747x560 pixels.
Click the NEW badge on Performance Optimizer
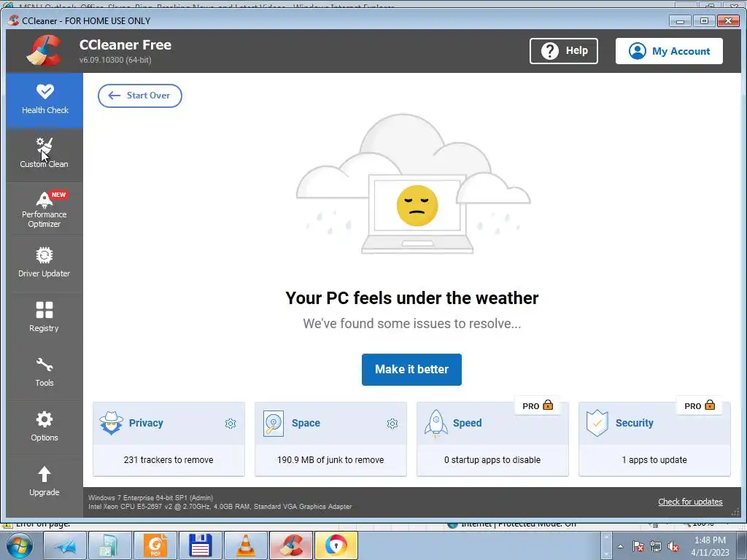tap(58, 195)
